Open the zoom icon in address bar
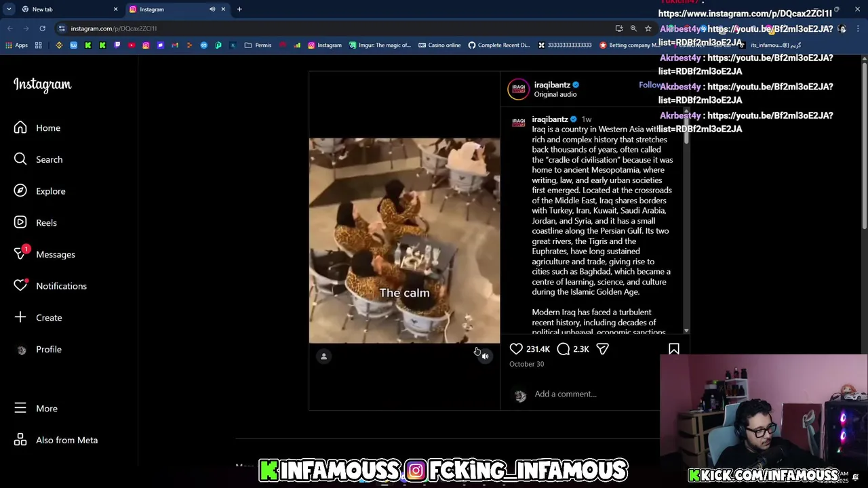The height and width of the screenshot is (488, 868). click(633, 28)
